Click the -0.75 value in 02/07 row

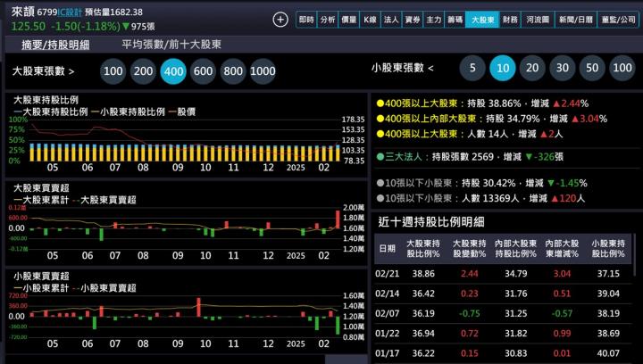click(x=470, y=314)
